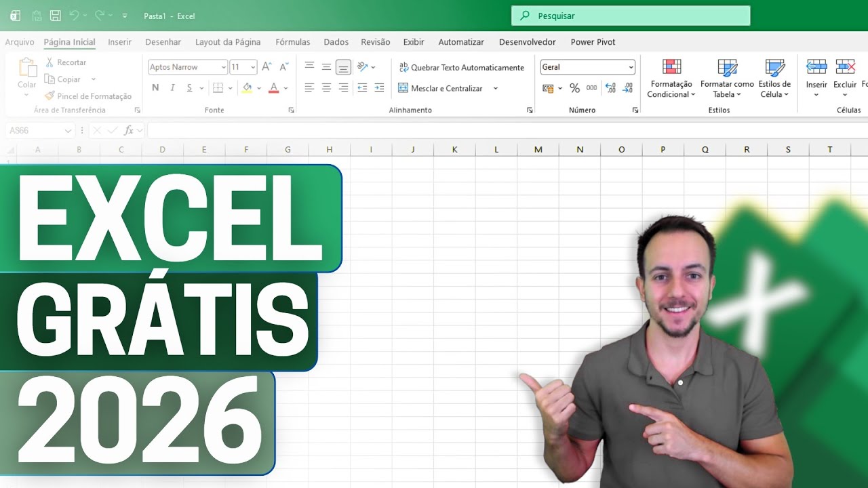Toggle middle vertical align

[x=326, y=67]
